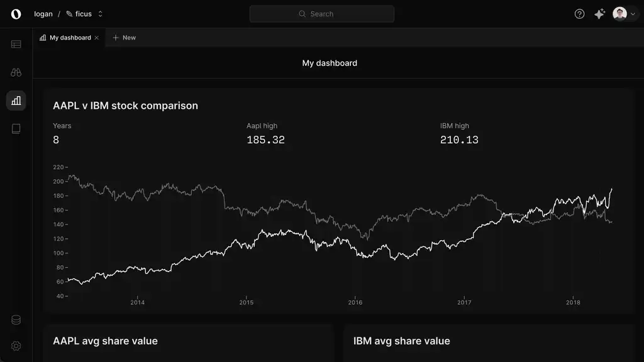644x362 pixels.
Task: Click the user avatar photo
Action: [x=620, y=13]
